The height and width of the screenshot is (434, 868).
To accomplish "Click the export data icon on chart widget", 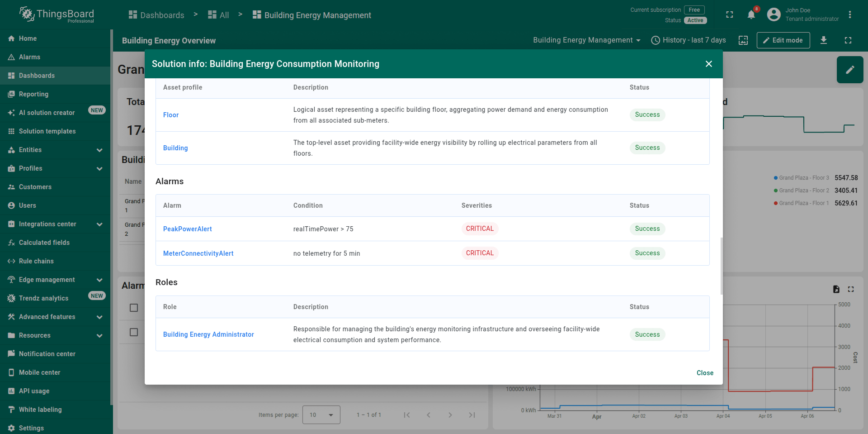I will tap(836, 289).
